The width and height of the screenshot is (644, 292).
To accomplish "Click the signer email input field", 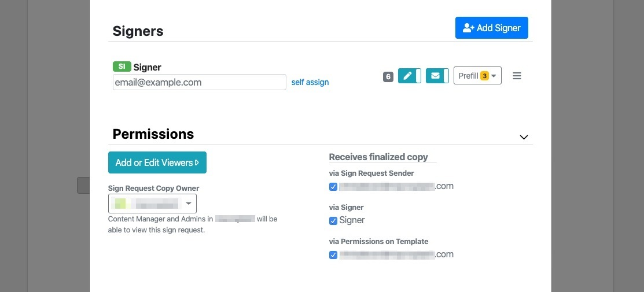I will (x=199, y=82).
